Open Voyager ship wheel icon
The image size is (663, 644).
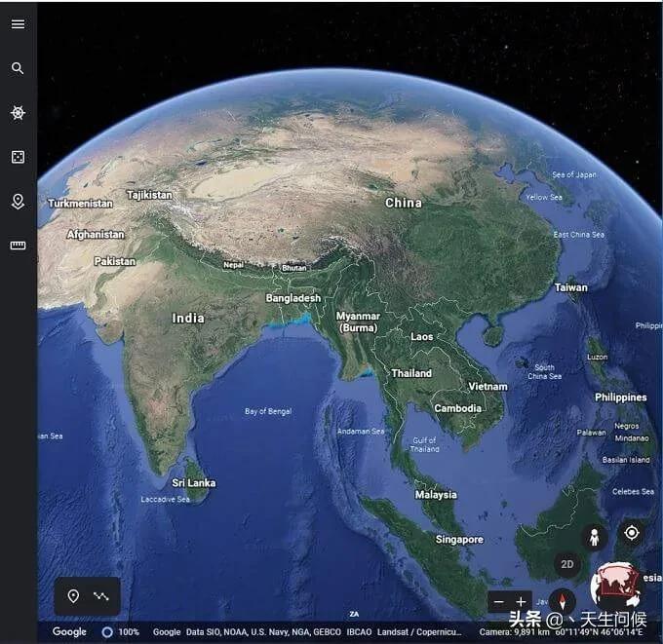tap(18, 113)
